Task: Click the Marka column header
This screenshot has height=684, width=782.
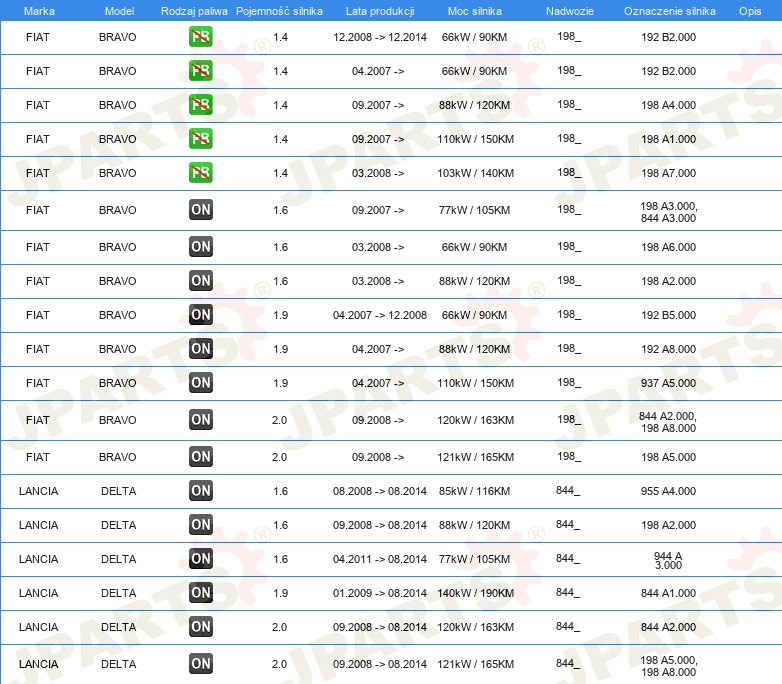Action: click(x=39, y=11)
